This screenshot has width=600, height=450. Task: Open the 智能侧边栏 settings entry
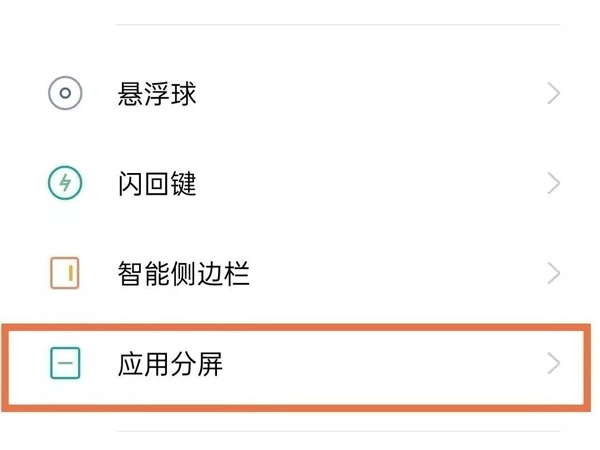click(300, 273)
